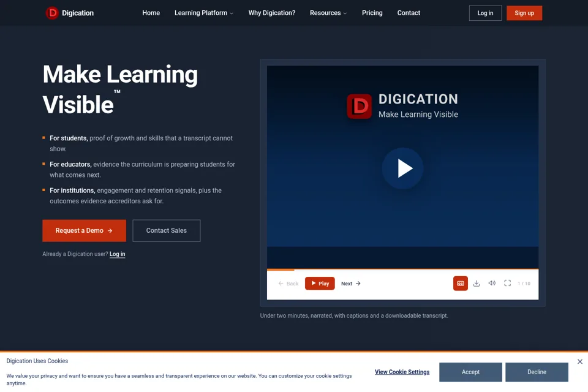Click the 'For students,' bullet text
Image resolution: width=588 pixels, height=392 pixels.
tap(69, 138)
